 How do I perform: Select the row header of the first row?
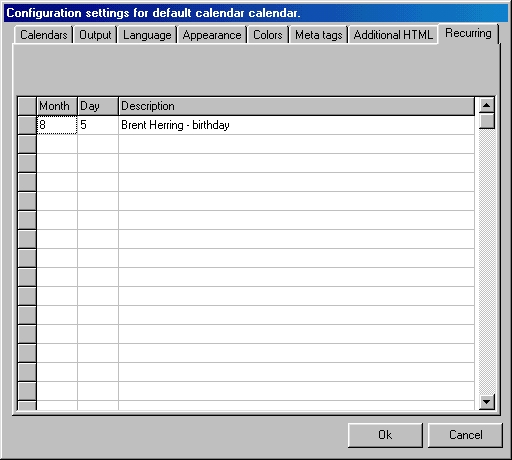click(27, 125)
